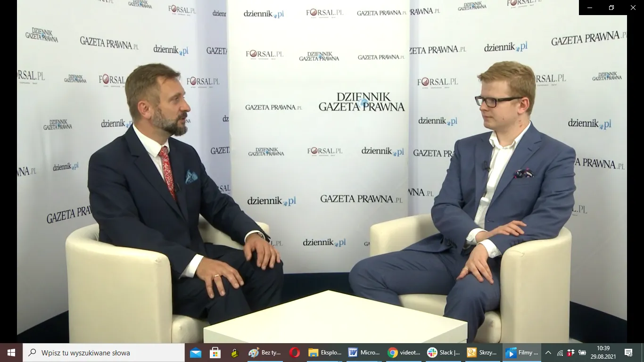644x362 pixels.
Task: Switch to the Paint window 'Bez ty...'
Action: [265, 353]
